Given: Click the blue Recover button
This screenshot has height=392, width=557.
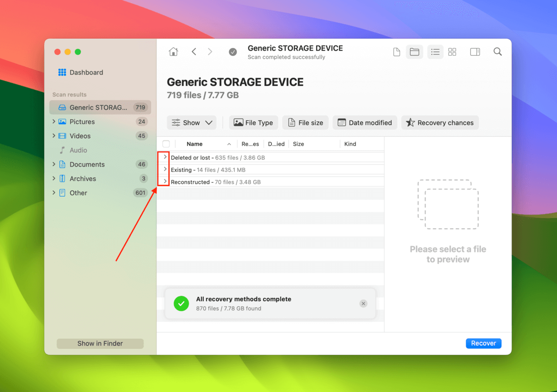Looking at the screenshot, I should (483, 343).
